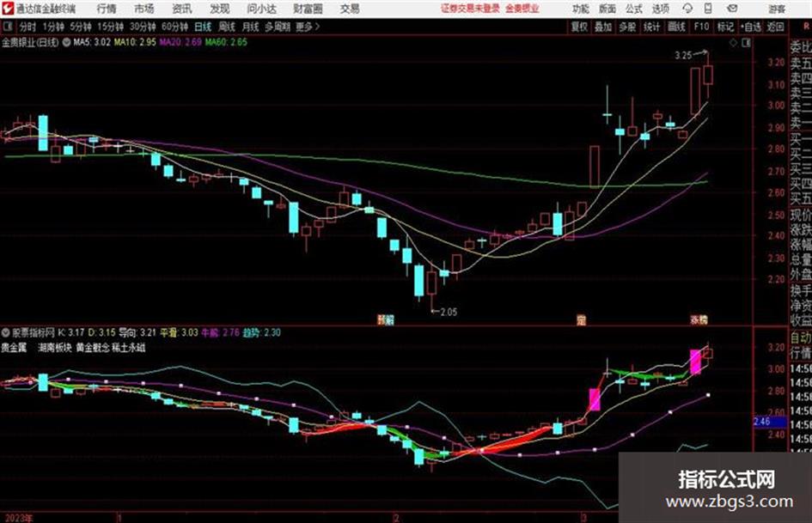This screenshot has height=523, width=812.
Task: Toggle the side panel icon beside the diamond
Action: click(x=746, y=43)
